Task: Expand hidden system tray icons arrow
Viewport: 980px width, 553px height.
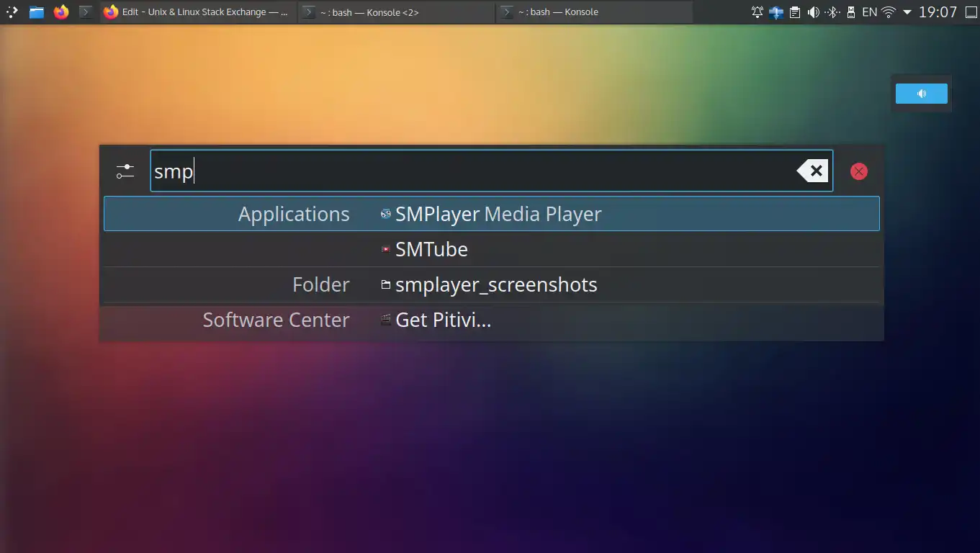Action: 907,12
